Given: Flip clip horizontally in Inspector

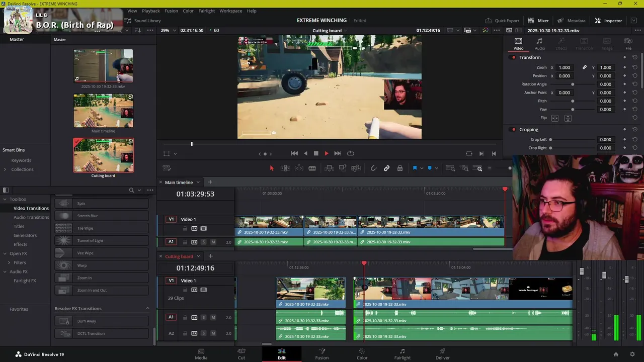Looking at the screenshot, I should click(555, 118).
